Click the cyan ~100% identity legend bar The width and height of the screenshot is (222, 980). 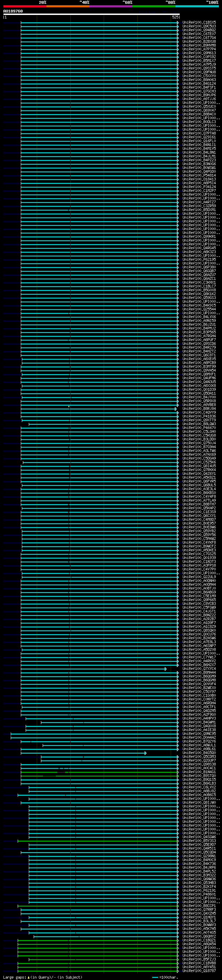pyautogui.click(x=197, y=6)
